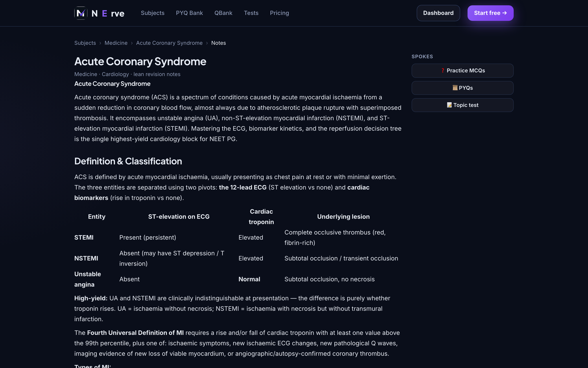Go to Medicine breadcrumb link
The image size is (588, 368).
click(116, 43)
